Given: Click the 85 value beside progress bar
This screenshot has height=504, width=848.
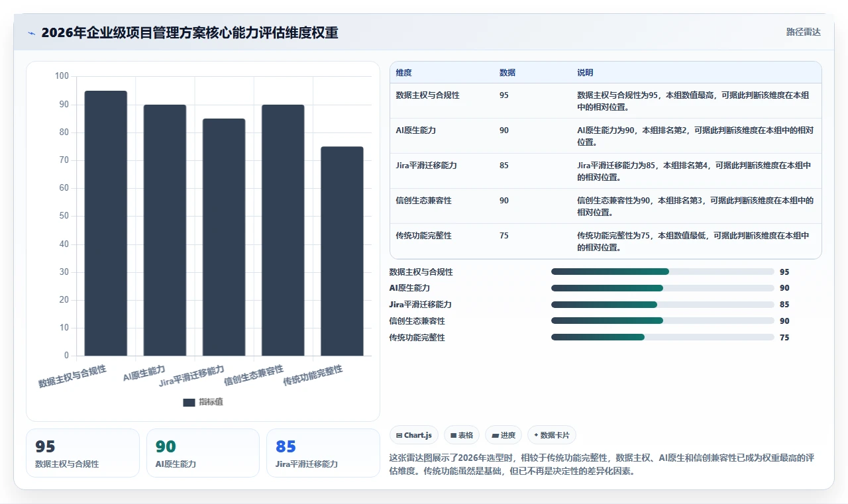Looking at the screenshot, I should click(x=784, y=305).
